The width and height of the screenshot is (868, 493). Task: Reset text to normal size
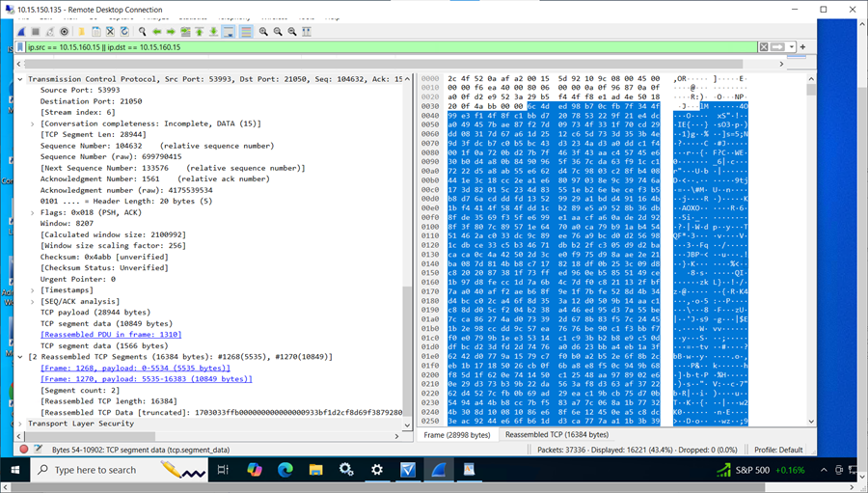[292, 32]
